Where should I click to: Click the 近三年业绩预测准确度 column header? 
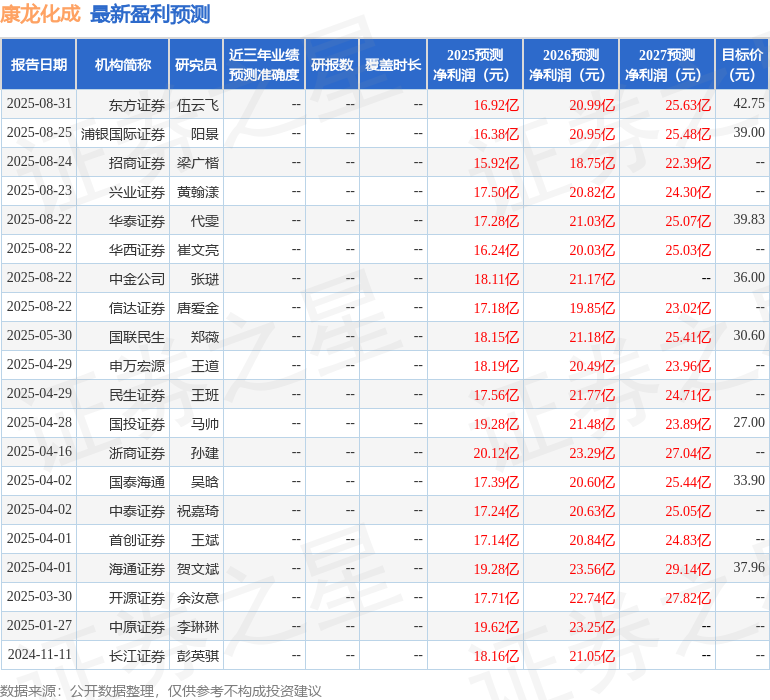pos(264,64)
